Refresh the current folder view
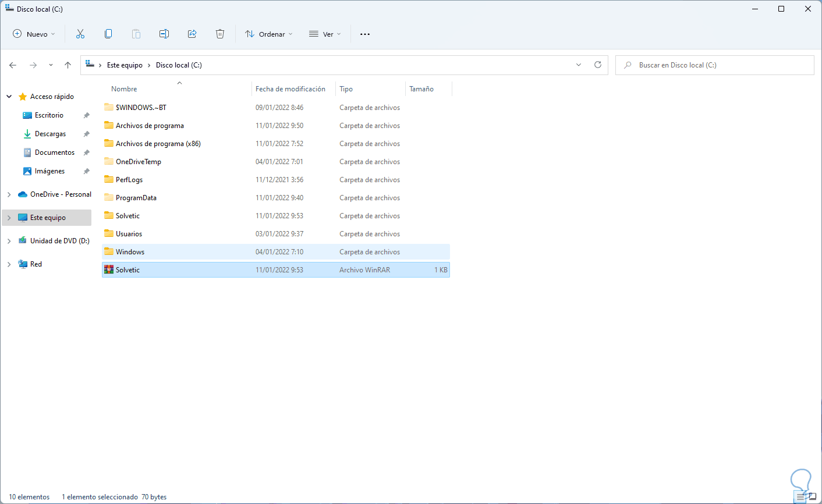Image resolution: width=822 pixels, height=504 pixels. [x=598, y=65]
